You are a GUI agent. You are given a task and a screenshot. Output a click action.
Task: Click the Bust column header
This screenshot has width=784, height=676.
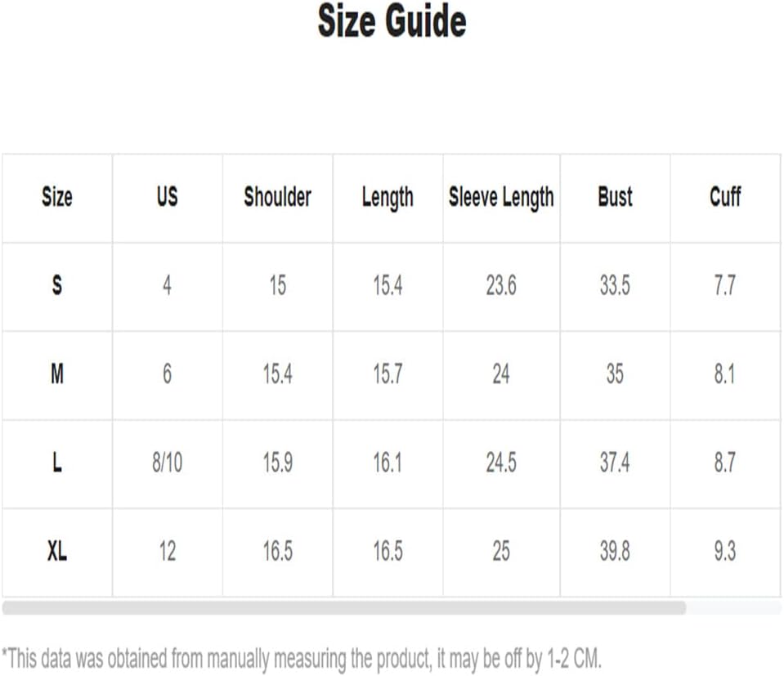pos(615,196)
